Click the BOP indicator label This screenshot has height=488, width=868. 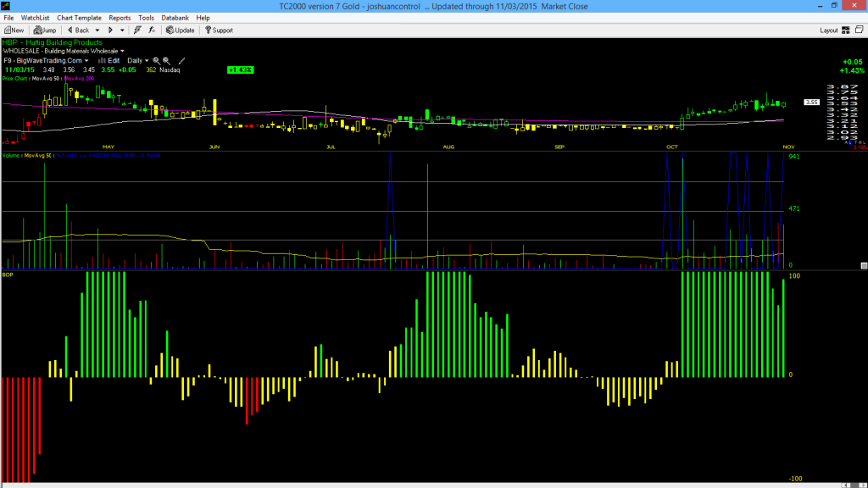tap(8, 274)
